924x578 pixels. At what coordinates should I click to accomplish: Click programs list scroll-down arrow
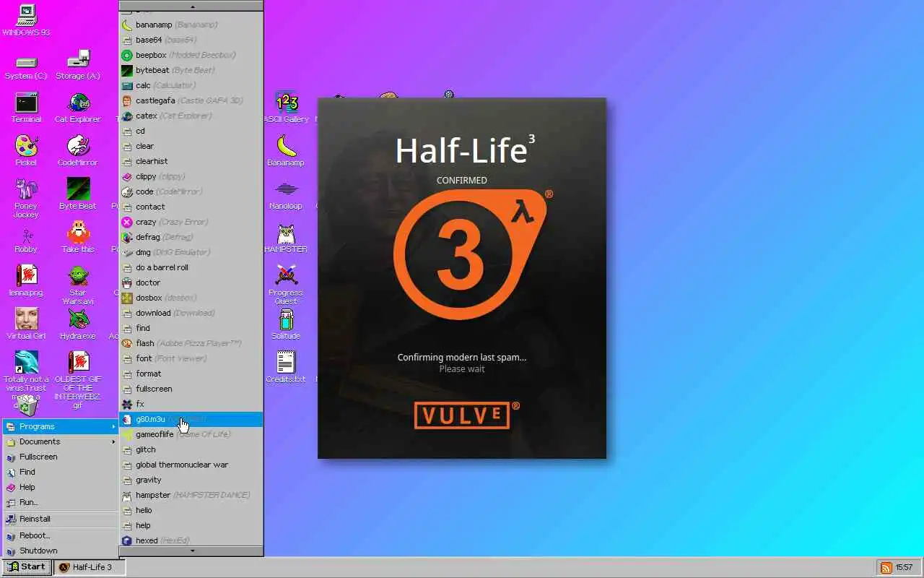click(191, 551)
